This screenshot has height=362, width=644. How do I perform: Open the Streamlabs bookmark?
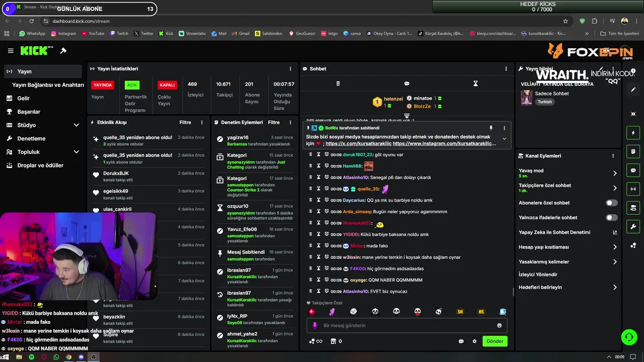[x=192, y=34]
